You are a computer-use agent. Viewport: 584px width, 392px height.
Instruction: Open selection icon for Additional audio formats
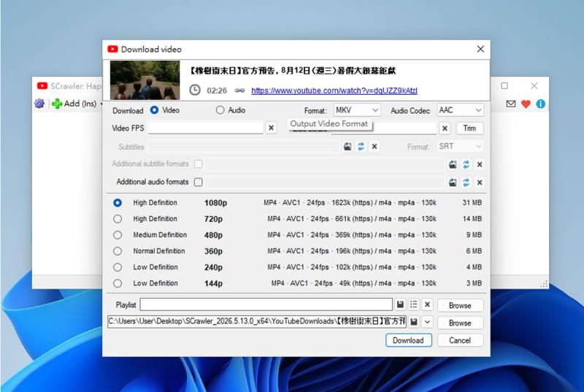pos(453,182)
